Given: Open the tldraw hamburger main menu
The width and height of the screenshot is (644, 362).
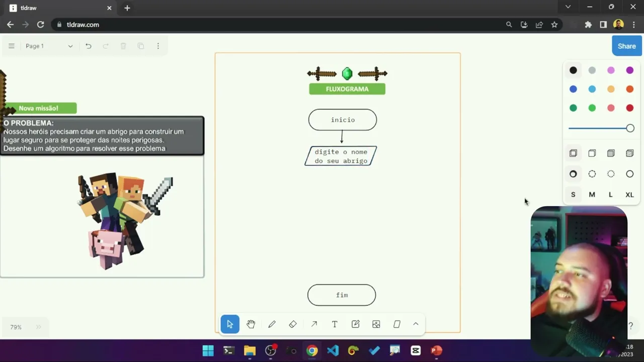Looking at the screenshot, I should point(12,46).
